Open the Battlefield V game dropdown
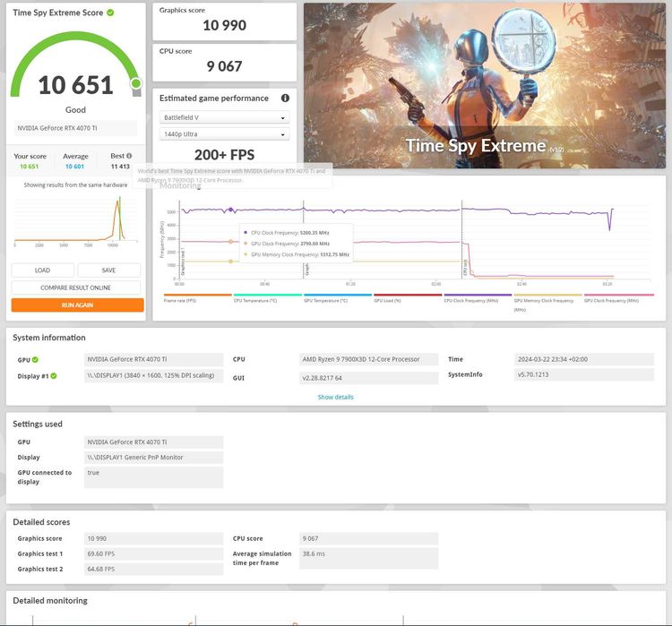The height and width of the screenshot is (626, 672). click(x=224, y=117)
